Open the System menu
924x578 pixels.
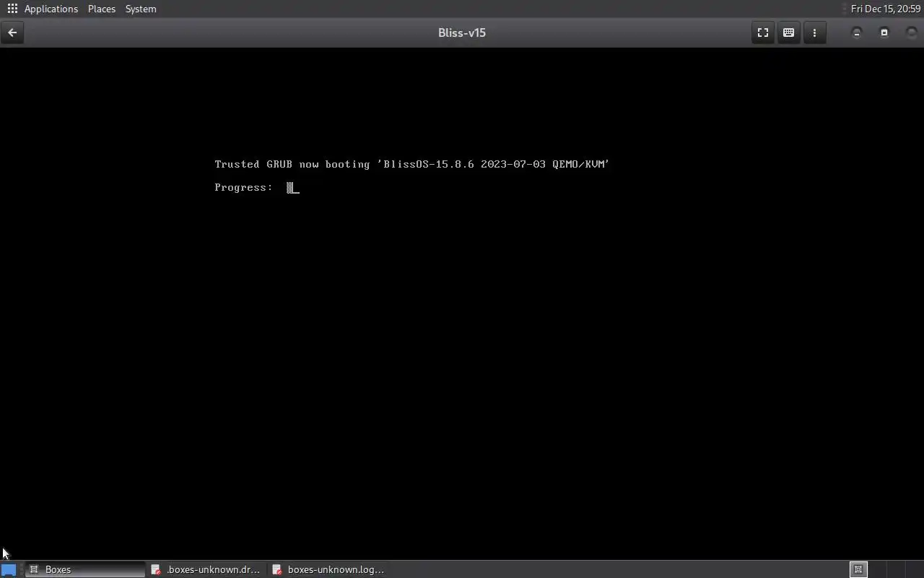(141, 9)
